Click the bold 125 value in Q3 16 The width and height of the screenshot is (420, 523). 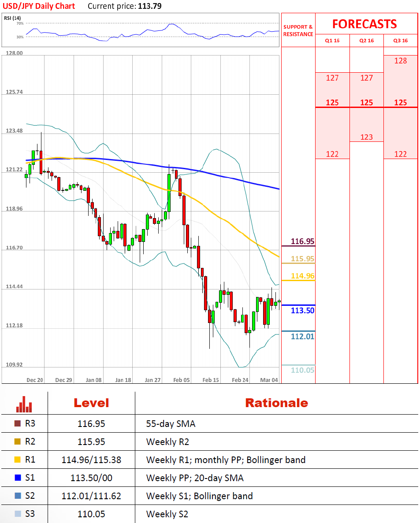click(401, 102)
